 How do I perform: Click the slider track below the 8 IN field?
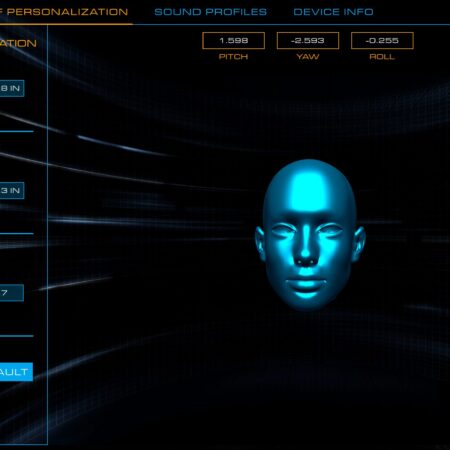(17, 131)
